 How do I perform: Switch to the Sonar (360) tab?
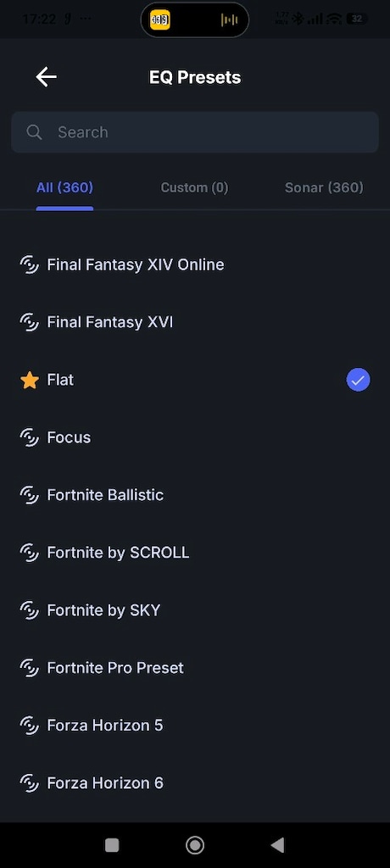pos(324,187)
